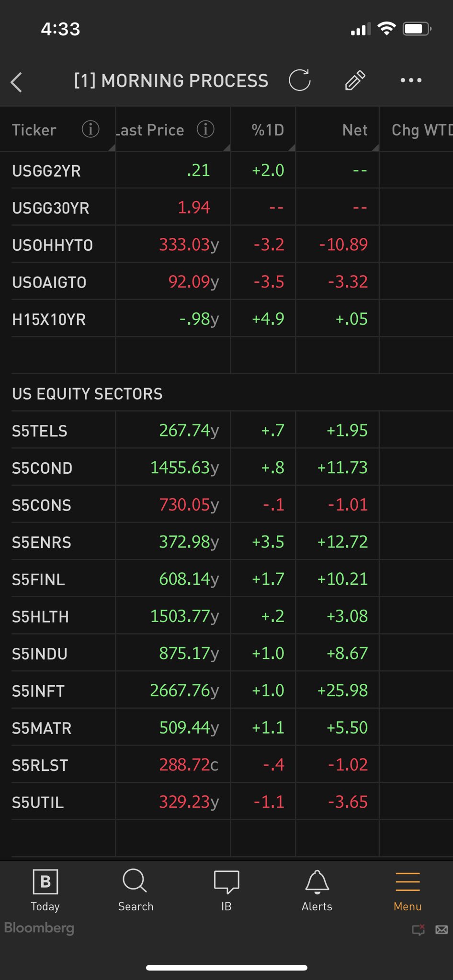Select the S5UTIL ticker row
This screenshot has height=980, width=453.
tap(38, 802)
